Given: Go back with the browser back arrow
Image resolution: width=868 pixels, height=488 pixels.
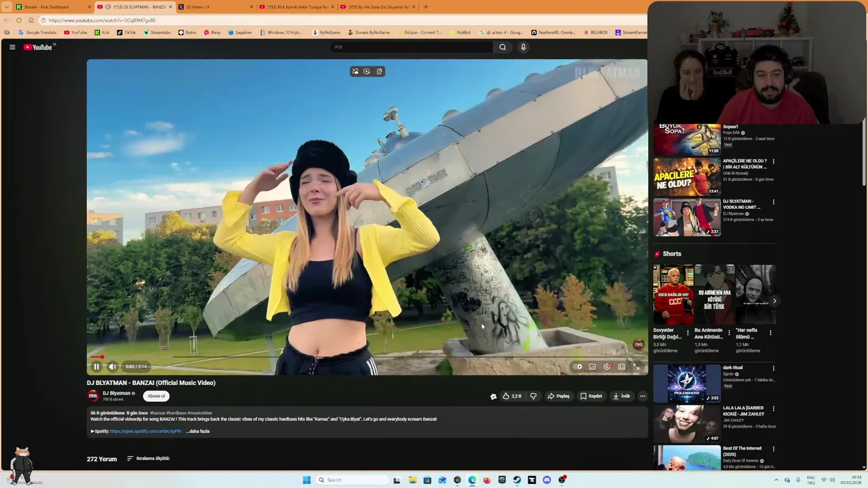Looking at the screenshot, I should [x=6, y=20].
